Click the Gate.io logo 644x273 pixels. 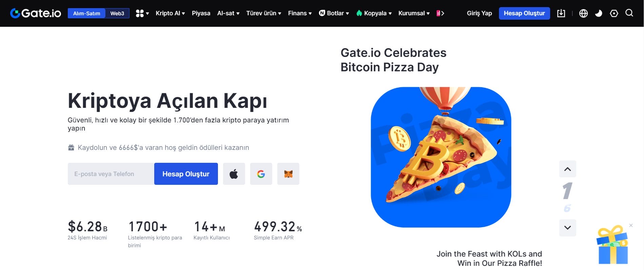point(35,13)
